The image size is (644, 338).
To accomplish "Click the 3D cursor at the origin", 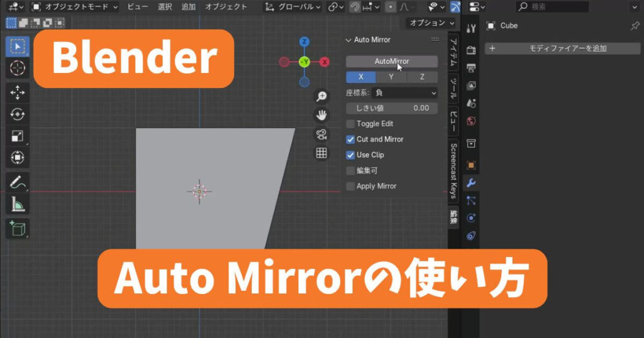I will (199, 191).
